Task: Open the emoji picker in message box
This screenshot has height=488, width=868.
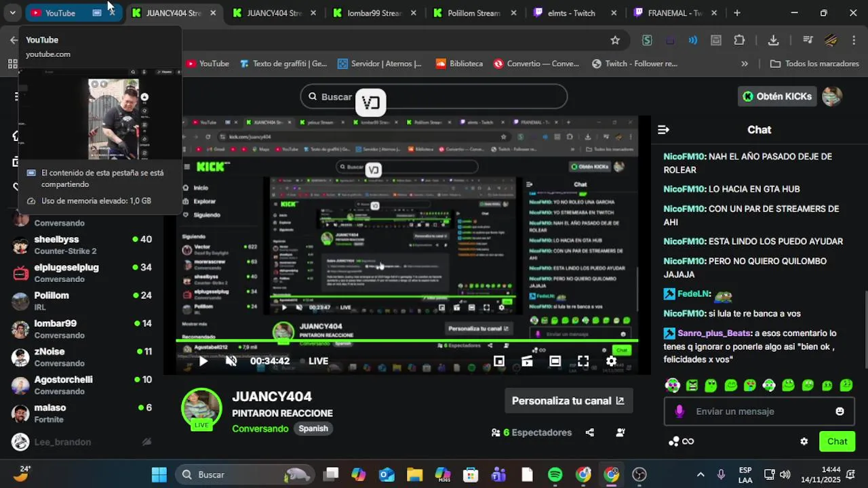Action: 840,411
